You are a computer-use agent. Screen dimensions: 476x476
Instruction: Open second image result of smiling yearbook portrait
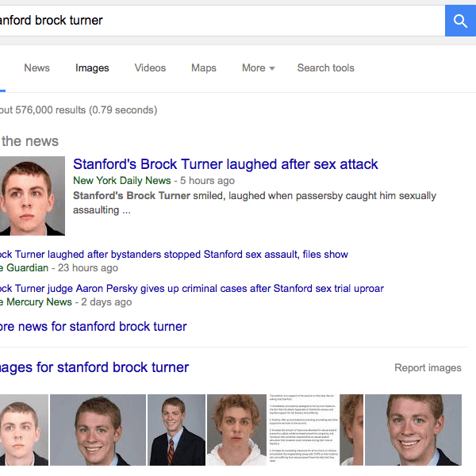98,430
